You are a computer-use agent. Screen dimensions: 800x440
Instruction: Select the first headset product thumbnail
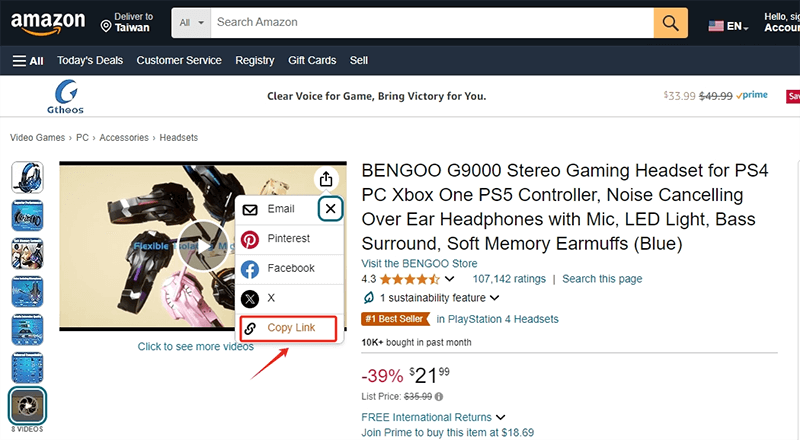coord(27,178)
